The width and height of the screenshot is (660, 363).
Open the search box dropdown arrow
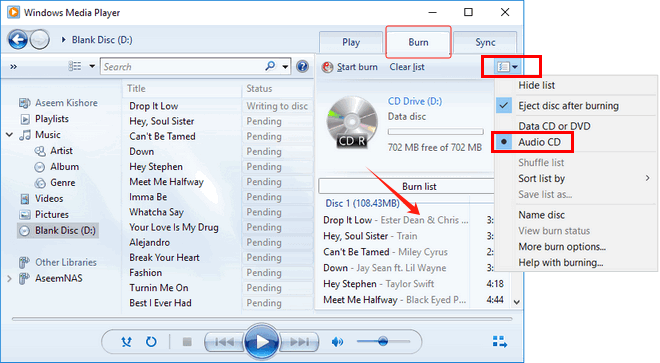[285, 67]
